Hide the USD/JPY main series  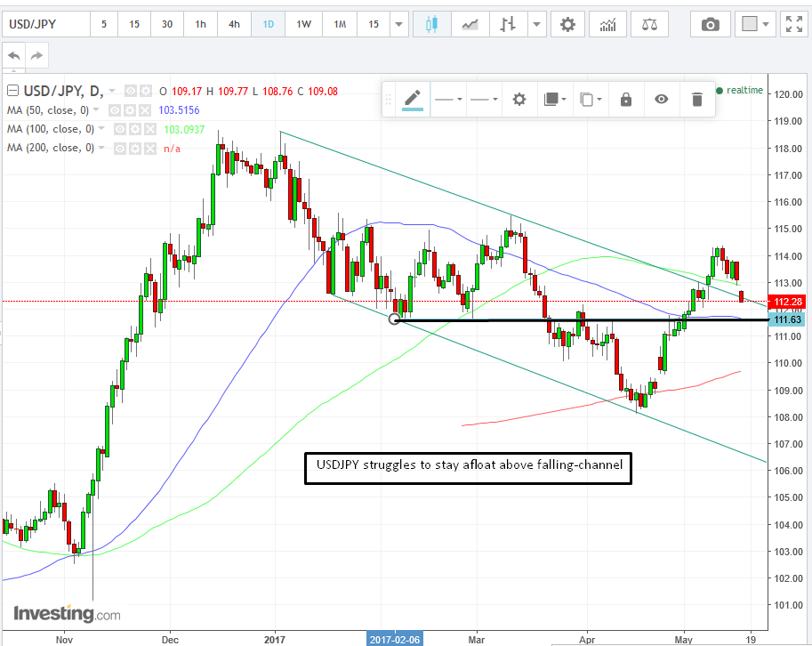131,91
